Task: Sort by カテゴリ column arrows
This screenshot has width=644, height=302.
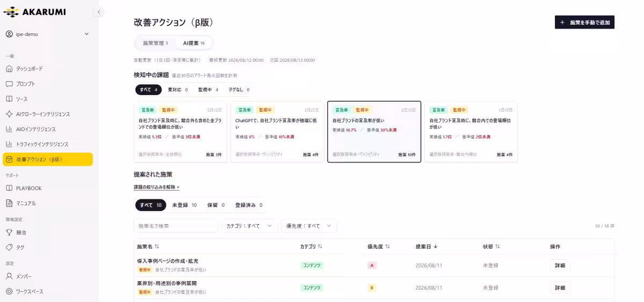Action: 320,247
